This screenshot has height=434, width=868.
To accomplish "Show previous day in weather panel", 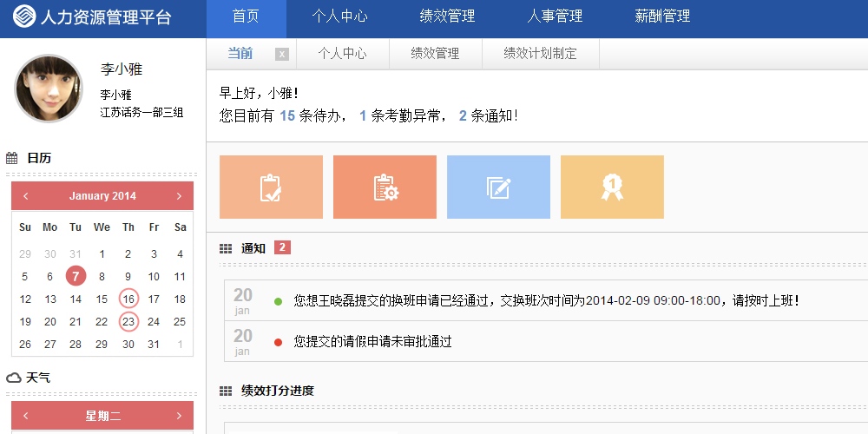I will click(x=26, y=416).
